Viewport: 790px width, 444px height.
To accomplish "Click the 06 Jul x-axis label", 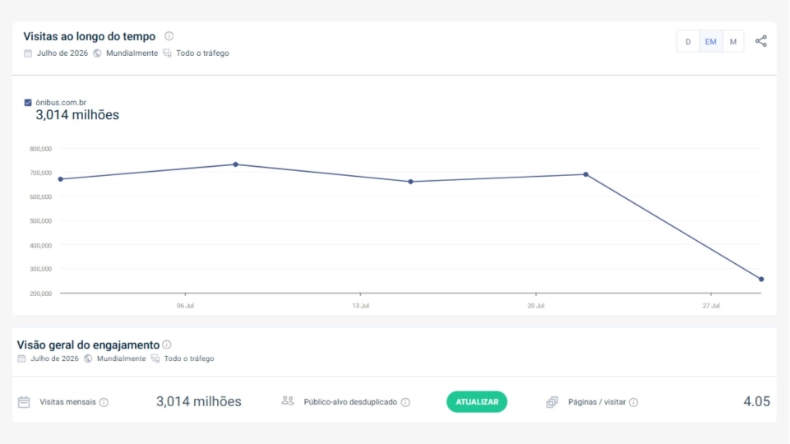I will tap(185, 306).
